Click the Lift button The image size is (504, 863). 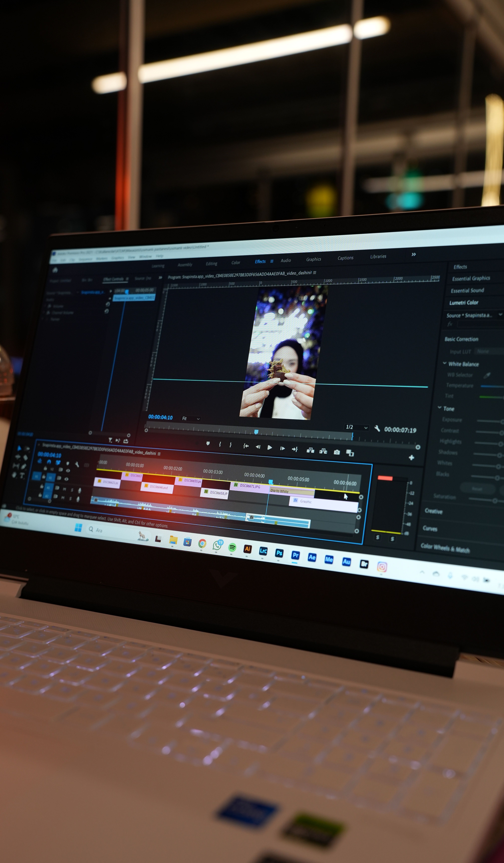click(310, 450)
